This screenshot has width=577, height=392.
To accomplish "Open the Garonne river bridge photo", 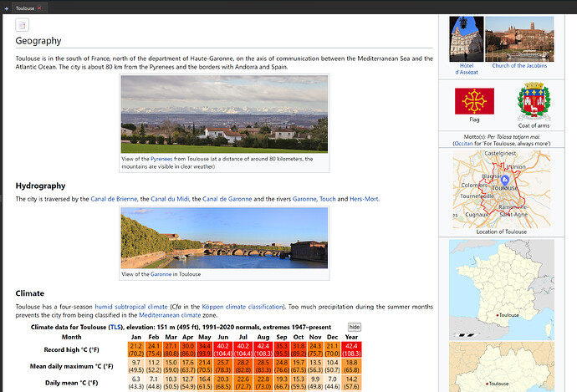I will point(224,238).
